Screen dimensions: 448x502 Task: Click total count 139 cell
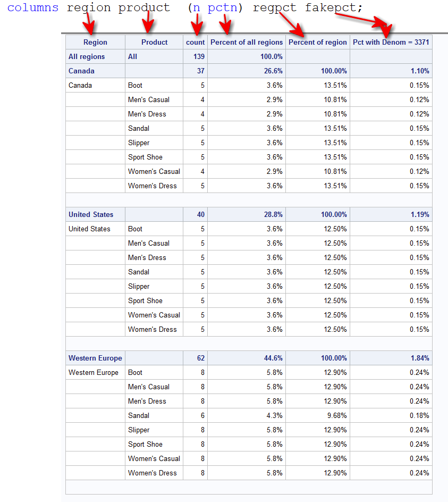click(195, 57)
